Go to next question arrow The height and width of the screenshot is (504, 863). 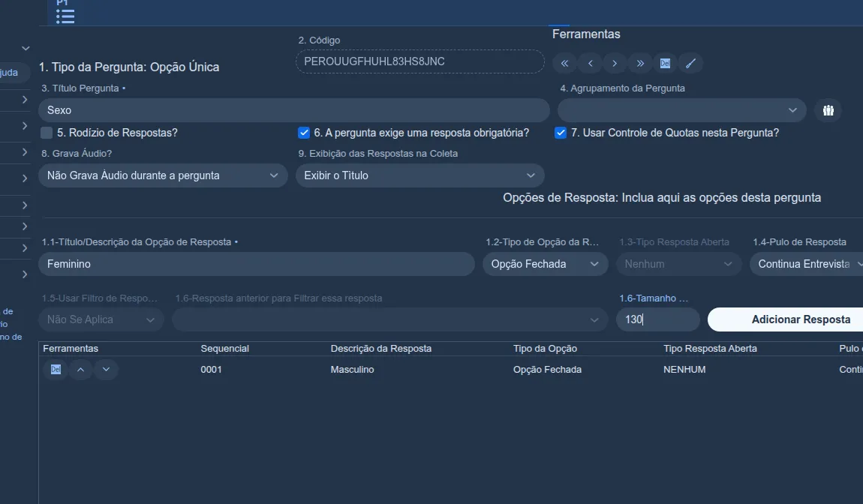615,63
